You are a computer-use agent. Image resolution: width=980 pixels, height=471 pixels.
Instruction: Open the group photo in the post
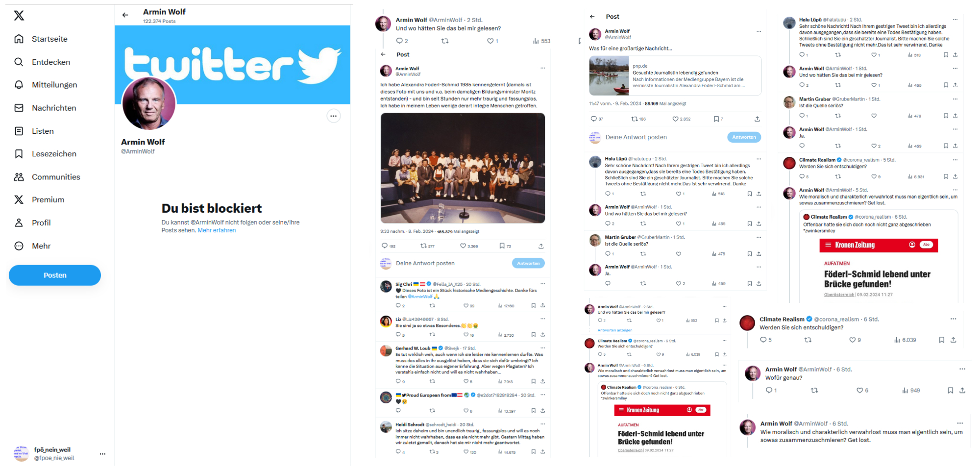coord(463,168)
